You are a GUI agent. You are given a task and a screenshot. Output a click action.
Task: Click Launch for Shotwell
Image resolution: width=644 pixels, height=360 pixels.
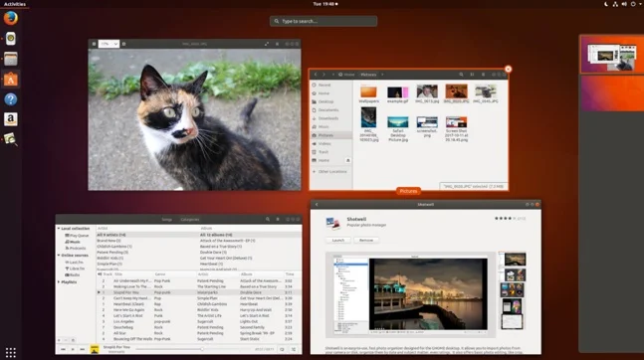coord(338,240)
